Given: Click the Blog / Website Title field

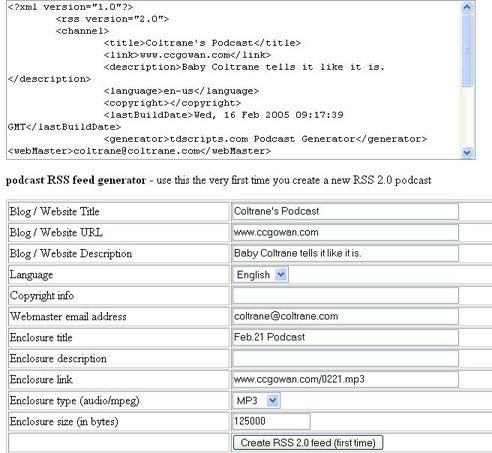Looking at the screenshot, I should click(345, 211).
